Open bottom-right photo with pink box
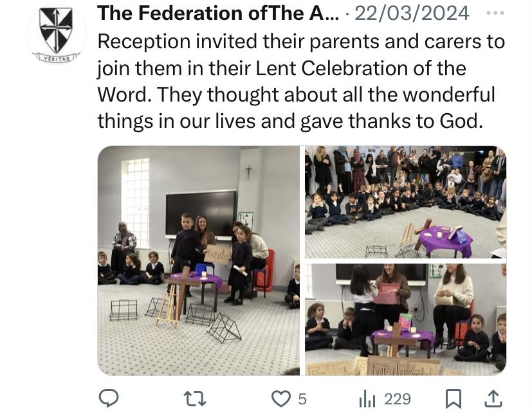Viewport: 532px width, 414px height. [x=405, y=319]
